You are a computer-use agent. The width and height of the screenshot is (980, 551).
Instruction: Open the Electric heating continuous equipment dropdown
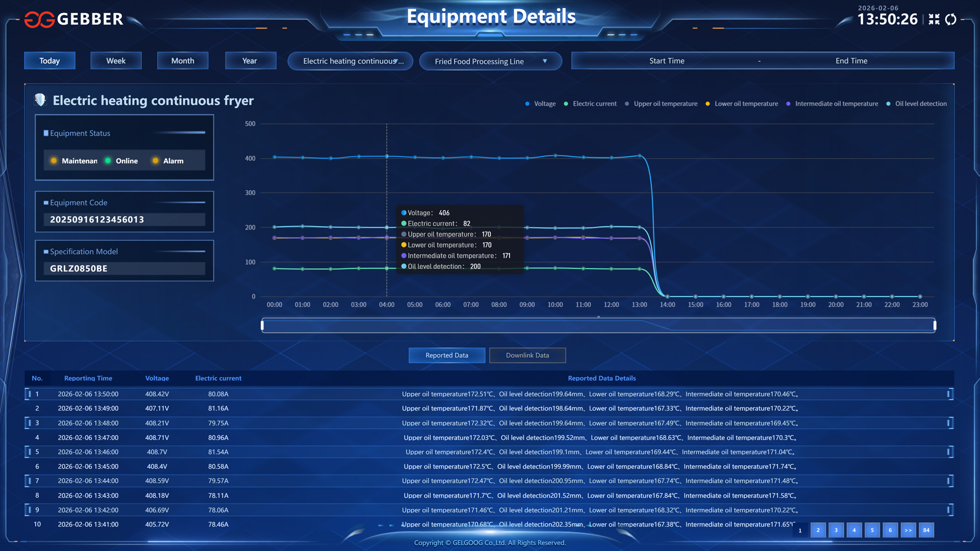point(350,61)
